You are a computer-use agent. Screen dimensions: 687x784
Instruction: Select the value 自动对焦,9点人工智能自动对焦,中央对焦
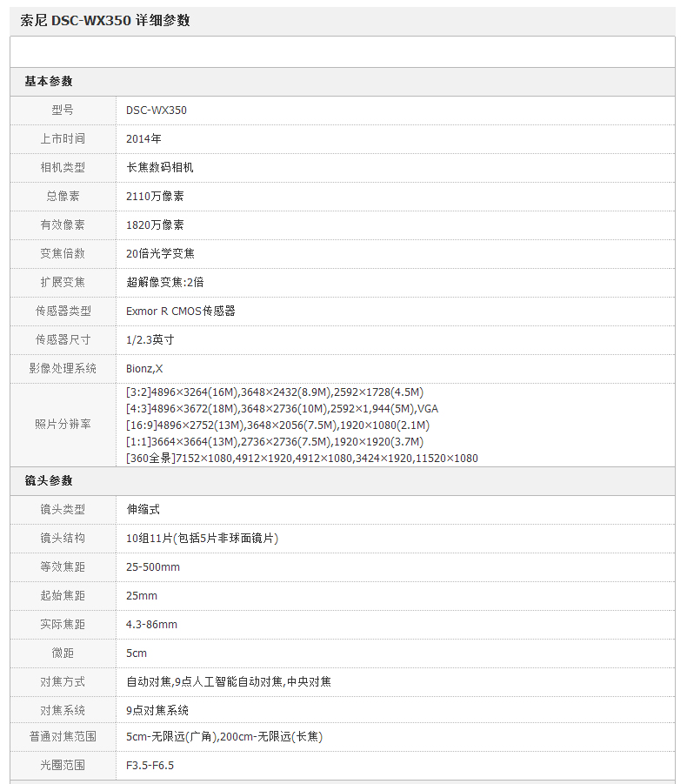(229, 681)
